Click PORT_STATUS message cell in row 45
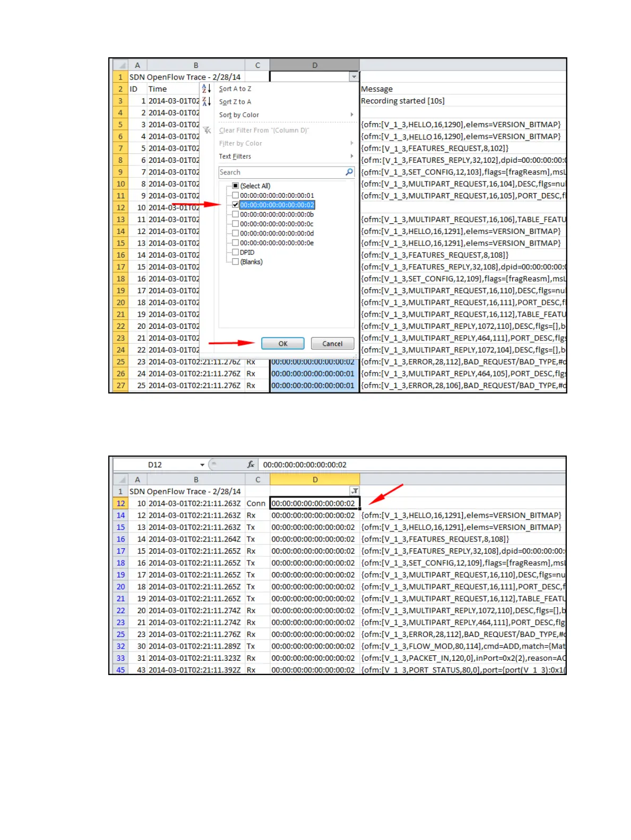The height and width of the screenshot is (840, 631). point(463,670)
